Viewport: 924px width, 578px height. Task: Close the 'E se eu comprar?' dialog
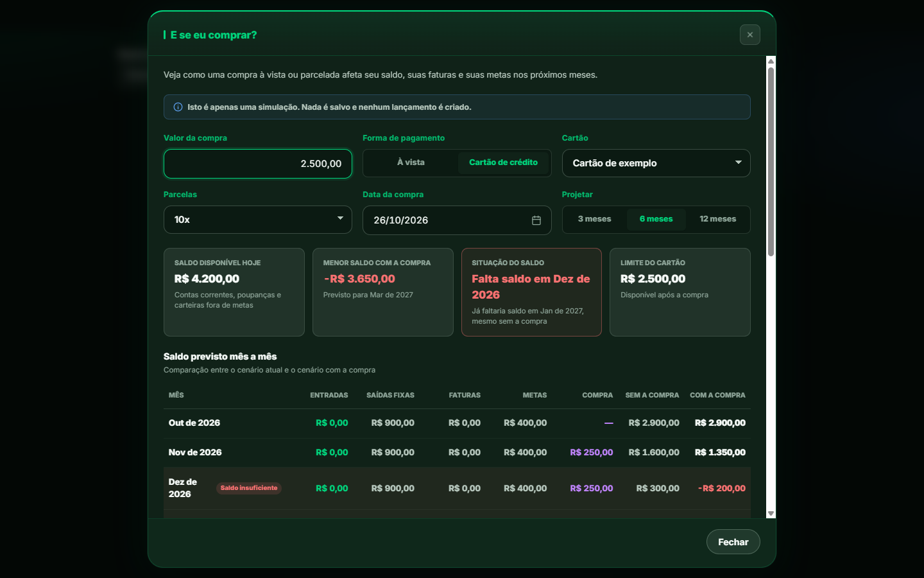tap(749, 35)
